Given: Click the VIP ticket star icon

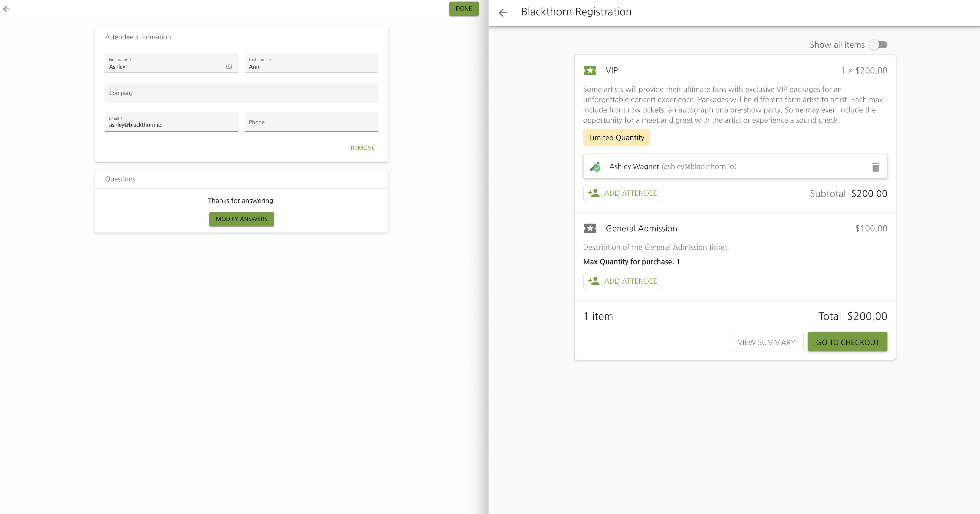Looking at the screenshot, I should [x=590, y=70].
